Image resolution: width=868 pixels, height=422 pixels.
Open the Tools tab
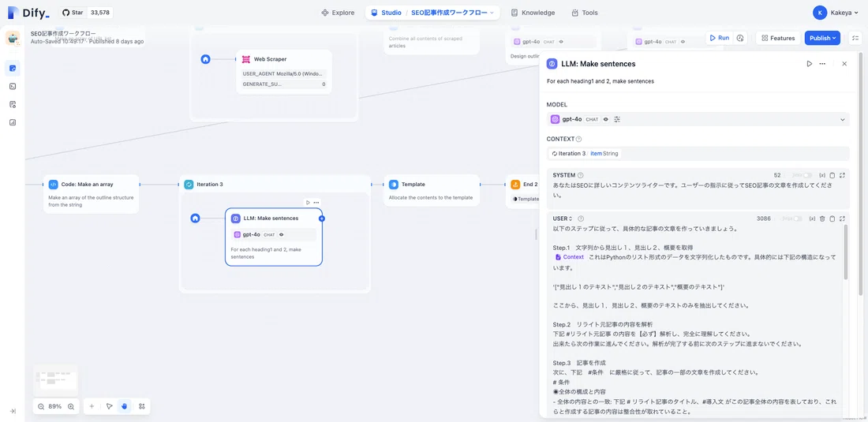[x=585, y=12]
